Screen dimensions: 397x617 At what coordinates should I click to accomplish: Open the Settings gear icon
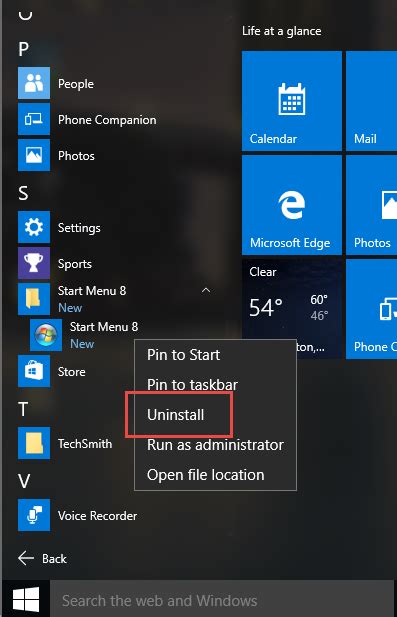point(34,227)
